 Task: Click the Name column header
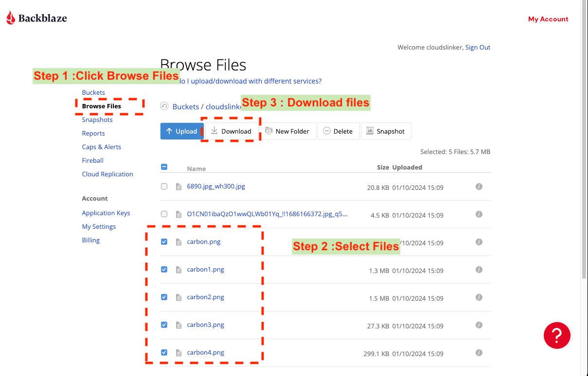(x=196, y=169)
